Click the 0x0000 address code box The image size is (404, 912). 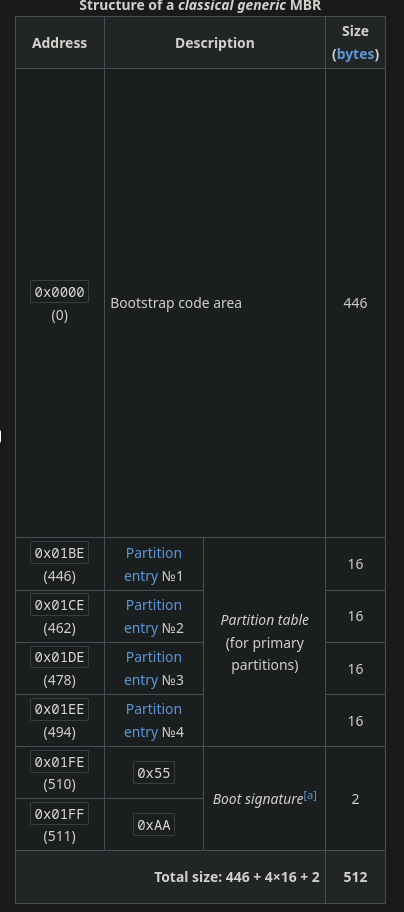click(x=59, y=292)
